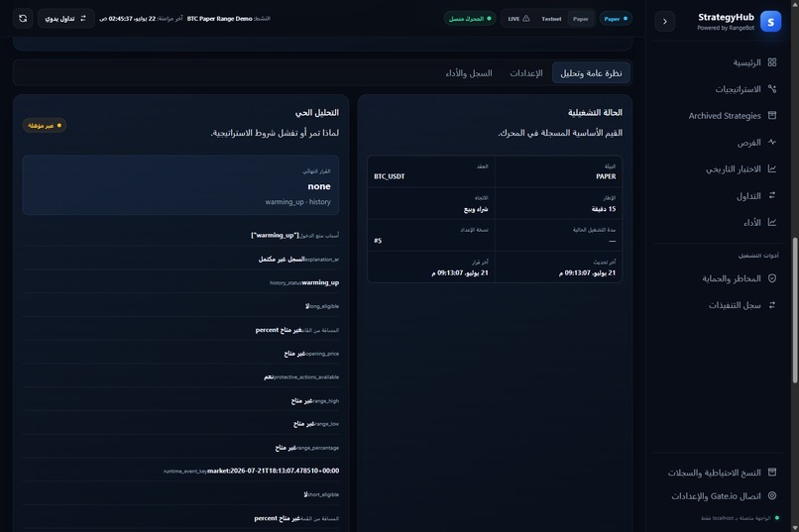Click the blue Paper status badge
Screen dimensions: 799x532
coord(616,19)
